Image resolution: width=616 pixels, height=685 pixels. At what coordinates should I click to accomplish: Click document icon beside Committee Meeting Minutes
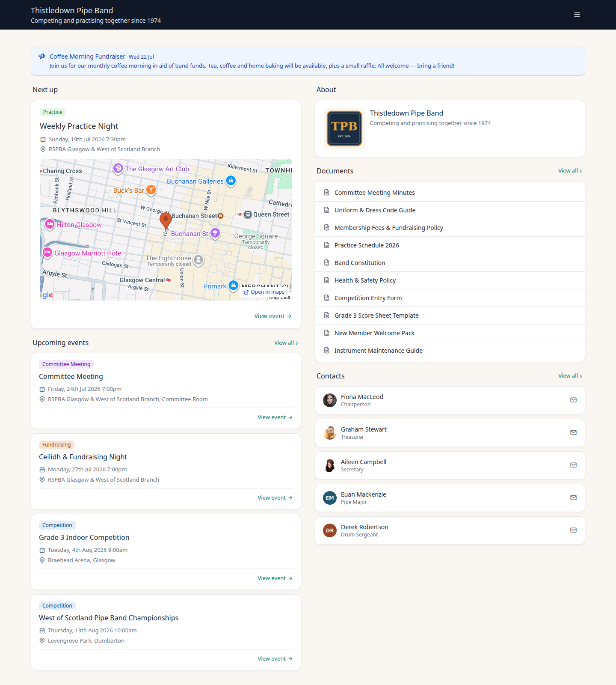(x=327, y=193)
